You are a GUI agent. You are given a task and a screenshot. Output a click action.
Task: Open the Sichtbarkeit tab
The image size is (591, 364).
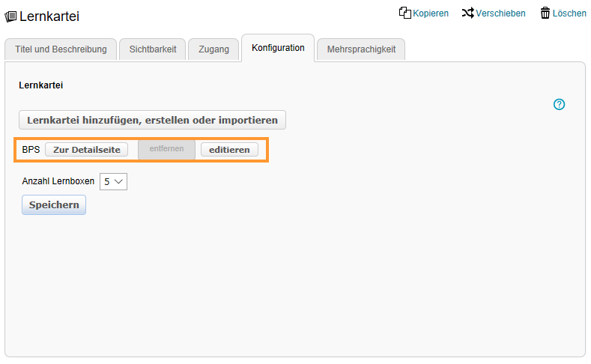pyautogui.click(x=153, y=49)
